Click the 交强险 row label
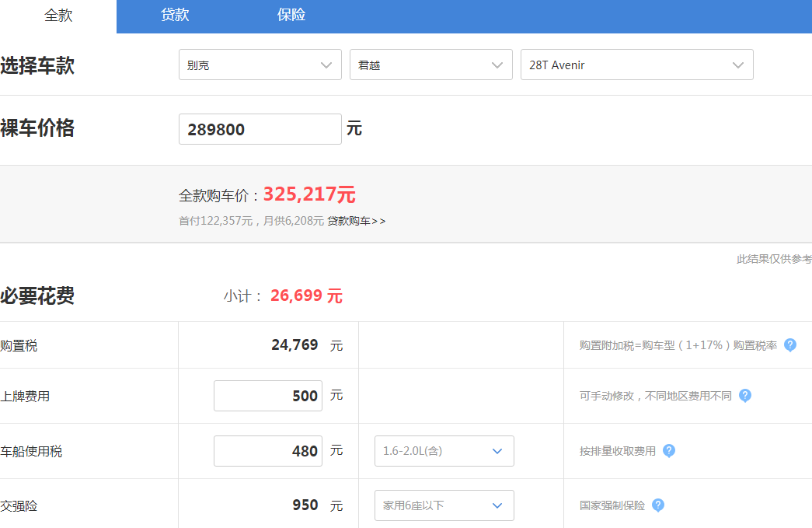This screenshot has width=812, height=528. [19, 505]
